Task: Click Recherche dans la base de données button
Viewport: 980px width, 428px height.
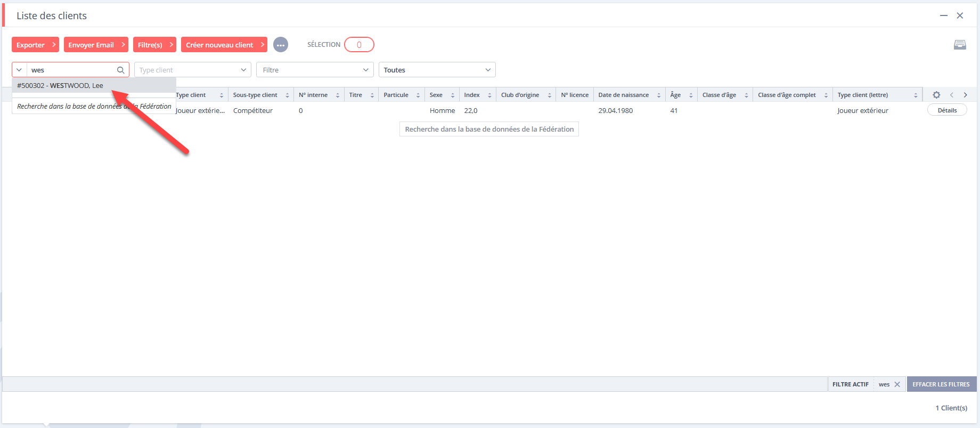Action: pos(489,129)
